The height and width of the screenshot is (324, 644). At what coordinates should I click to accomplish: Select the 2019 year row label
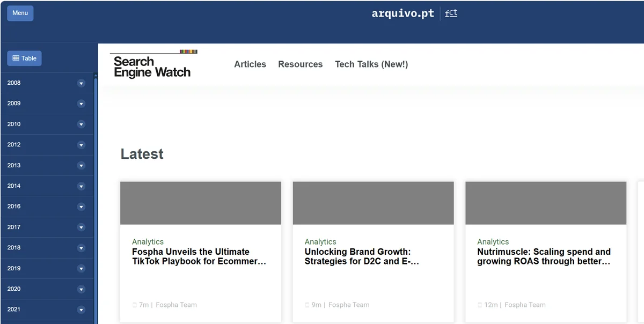(x=14, y=268)
